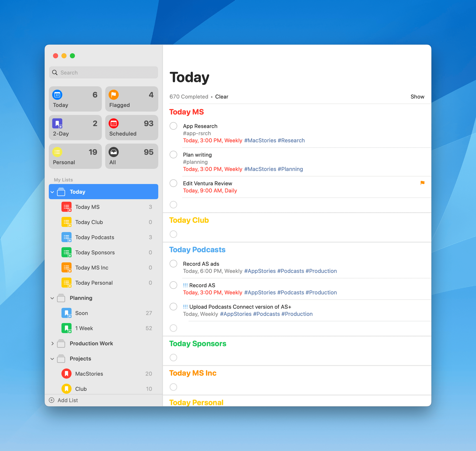Click the Today Club section heading
Screen dimensions: 476x451
click(189, 220)
